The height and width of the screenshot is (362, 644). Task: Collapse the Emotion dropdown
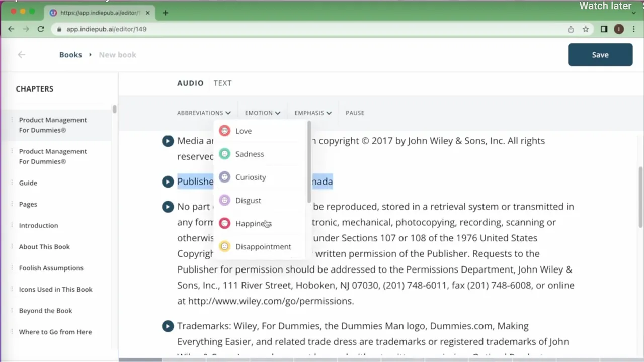pyautogui.click(x=263, y=113)
